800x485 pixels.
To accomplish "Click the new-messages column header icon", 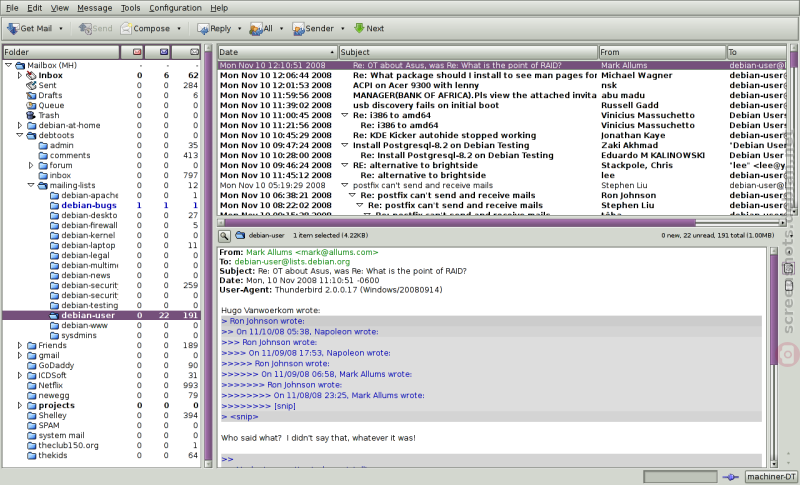I will point(137,52).
